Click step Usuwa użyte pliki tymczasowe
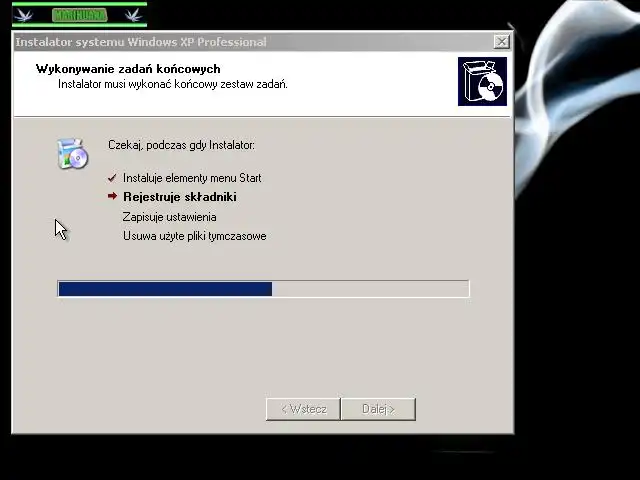The image size is (640, 480). [195, 236]
